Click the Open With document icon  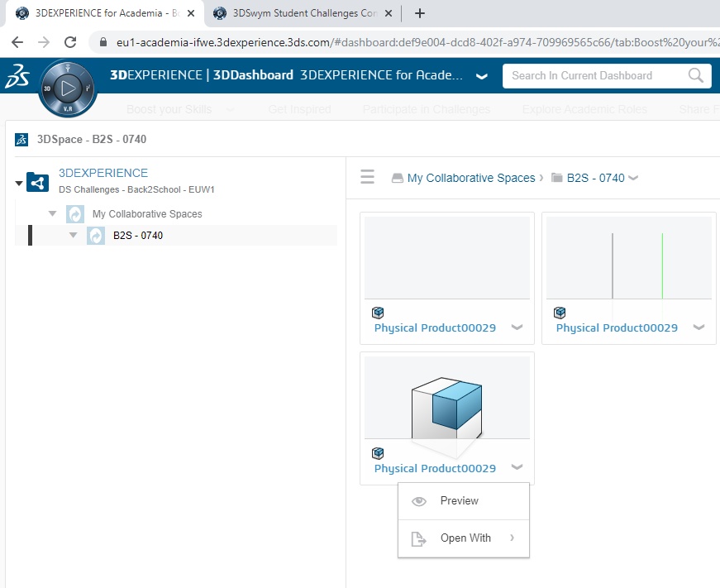click(418, 539)
